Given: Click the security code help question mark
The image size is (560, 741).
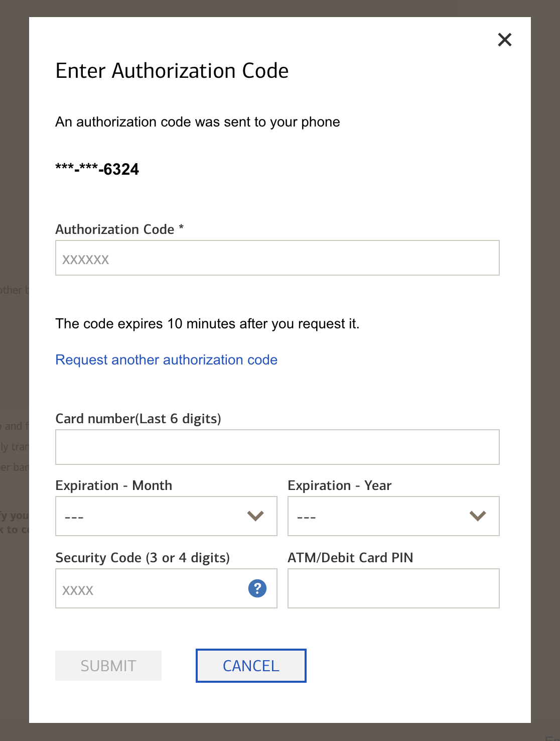Looking at the screenshot, I should 257,588.
